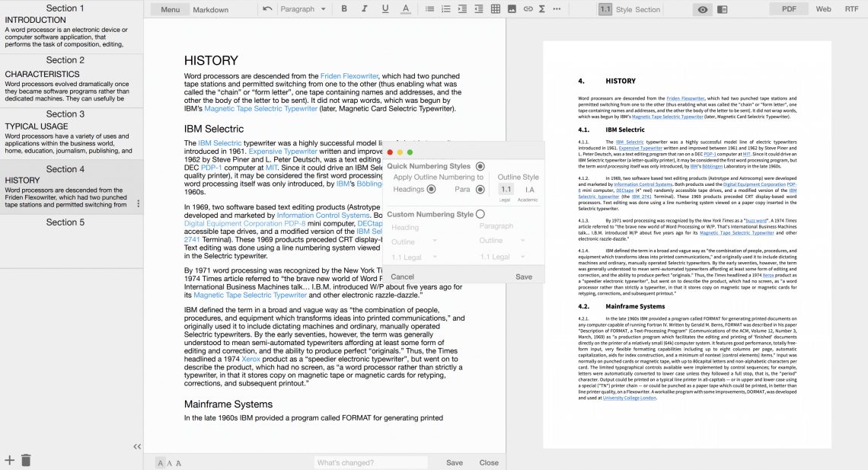
Task: Close numbering dialog with red button
Action: coord(390,152)
